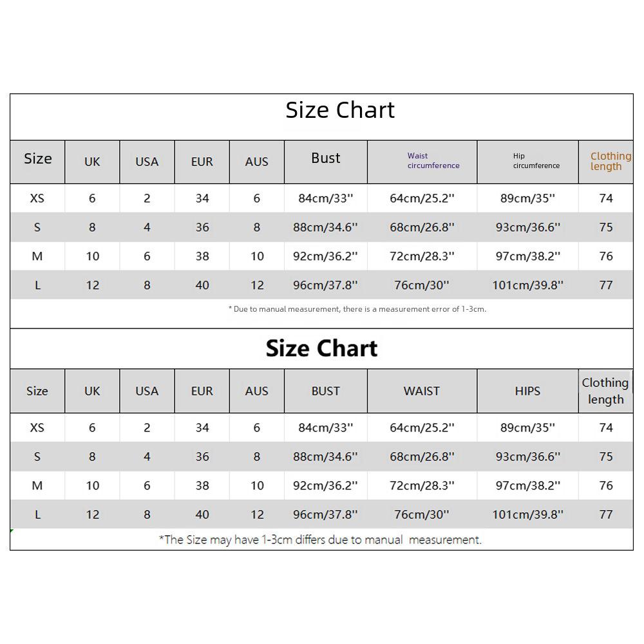Click the WAIST header in bottom table
The width and height of the screenshot is (644, 644).
pyautogui.click(x=422, y=391)
